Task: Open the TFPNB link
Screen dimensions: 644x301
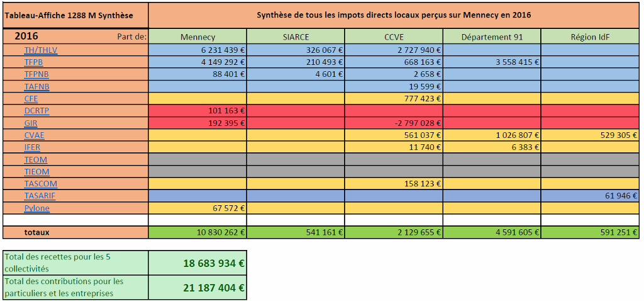Action: pyautogui.click(x=36, y=74)
